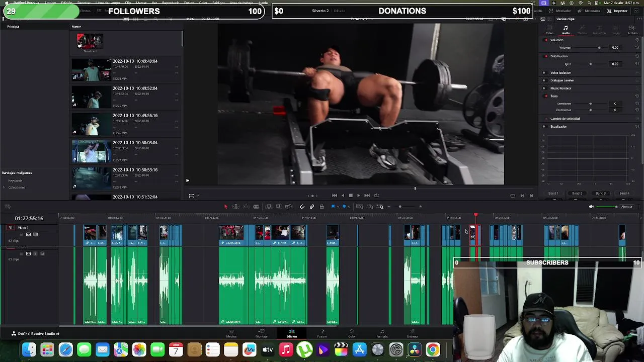The image size is (644, 362).
Task: Select the Timeline 1 thumbnail in the media pool
Action: click(90, 41)
